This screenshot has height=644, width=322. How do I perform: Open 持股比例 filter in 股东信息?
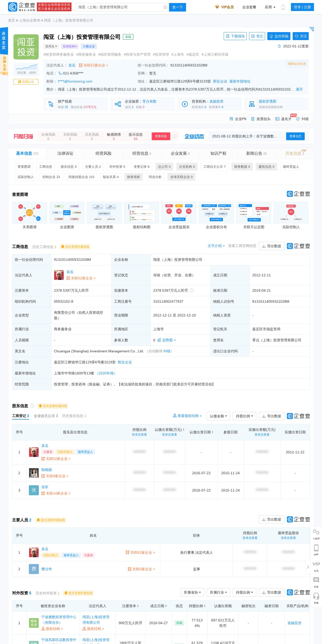point(244,416)
